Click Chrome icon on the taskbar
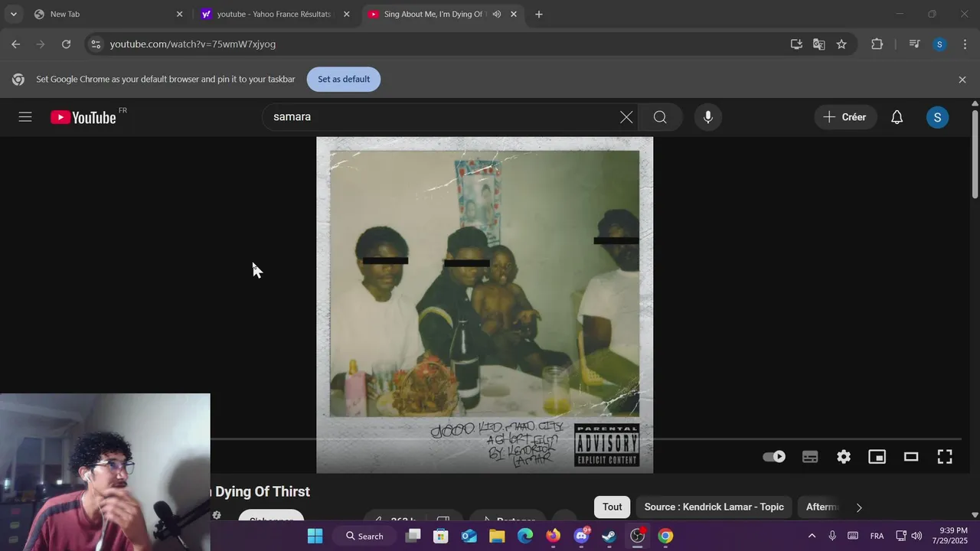The width and height of the screenshot is (980, 551). pyautogui.click(x=665, y=536)
